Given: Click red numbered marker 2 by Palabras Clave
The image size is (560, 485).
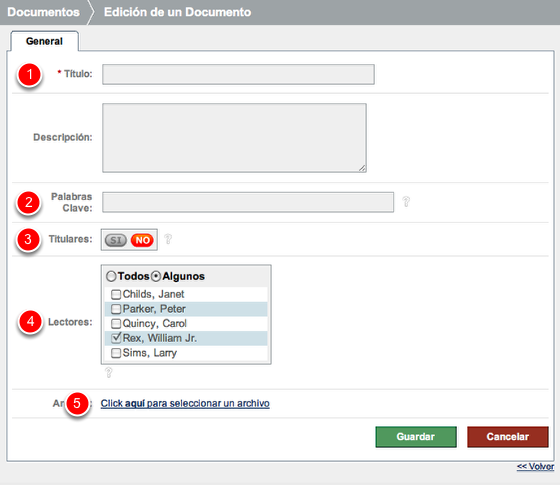Looking at the screenshot, I should click(x=29, y=202).
